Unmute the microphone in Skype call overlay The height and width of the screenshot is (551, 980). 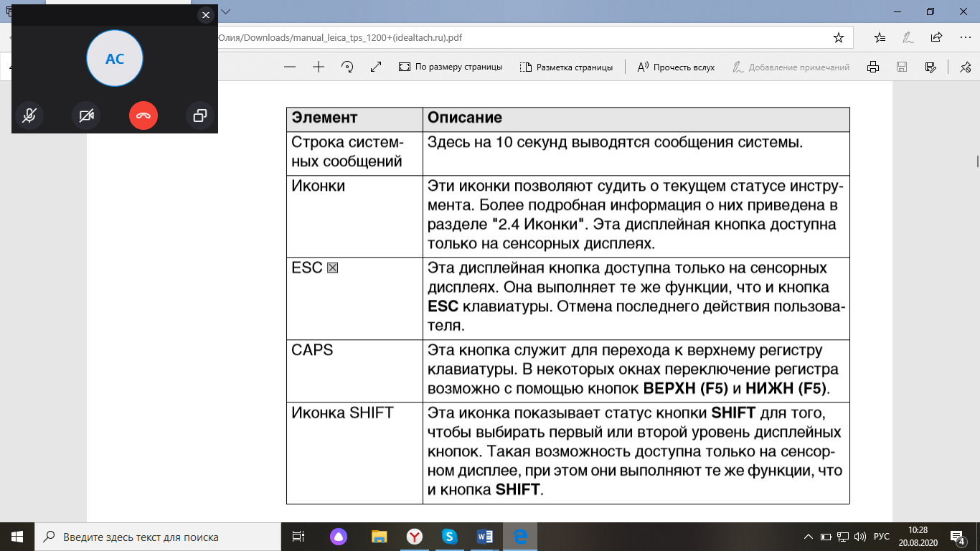pos(29,116)
